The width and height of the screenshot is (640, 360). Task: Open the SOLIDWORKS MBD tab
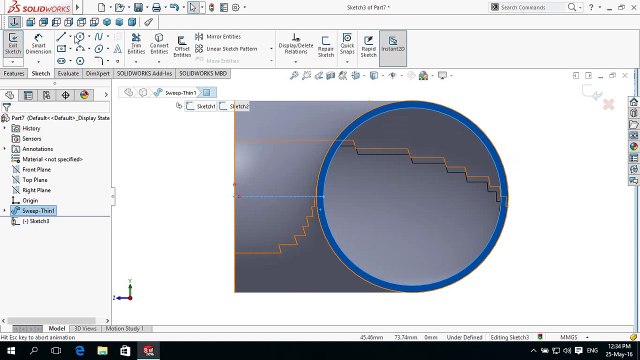203,73
